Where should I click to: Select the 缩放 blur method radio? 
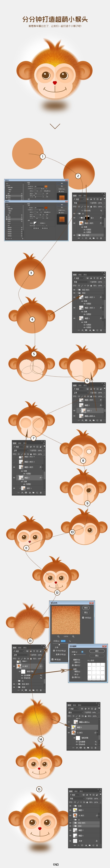tap(73, 665)
